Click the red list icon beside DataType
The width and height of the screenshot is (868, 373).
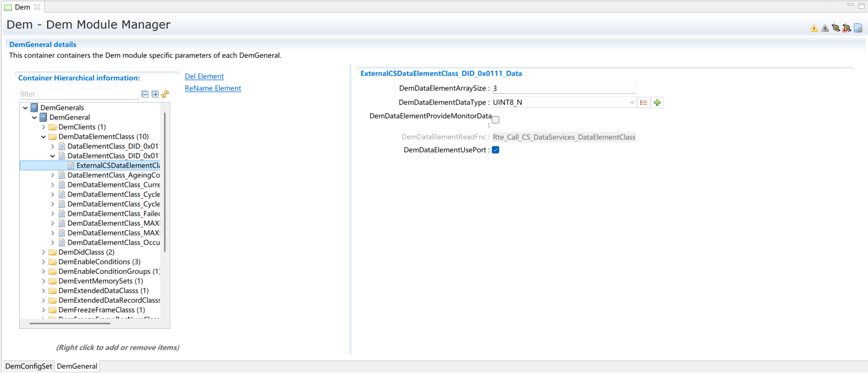click(643, 102)
